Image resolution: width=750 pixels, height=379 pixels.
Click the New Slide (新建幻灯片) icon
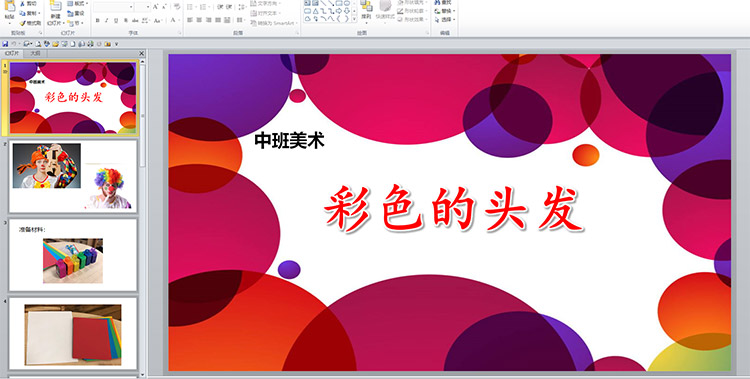pyautogui.click(x=56, y=7)
